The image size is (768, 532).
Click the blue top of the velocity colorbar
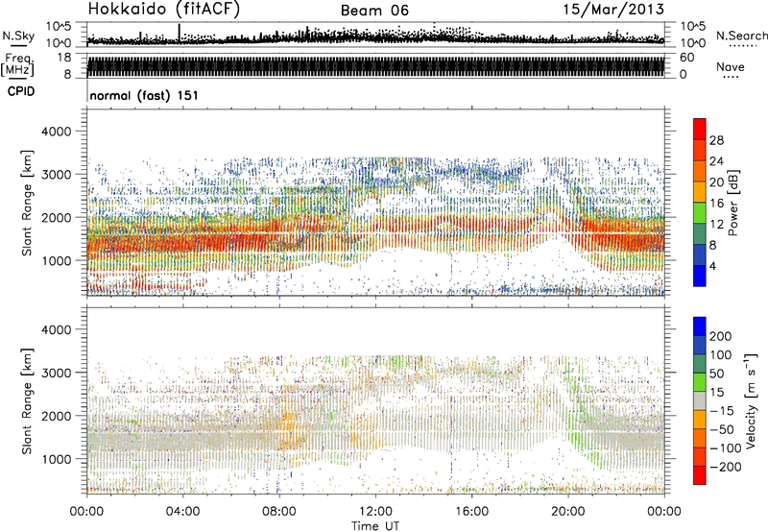pyautogui.click(x=700, y=326)
